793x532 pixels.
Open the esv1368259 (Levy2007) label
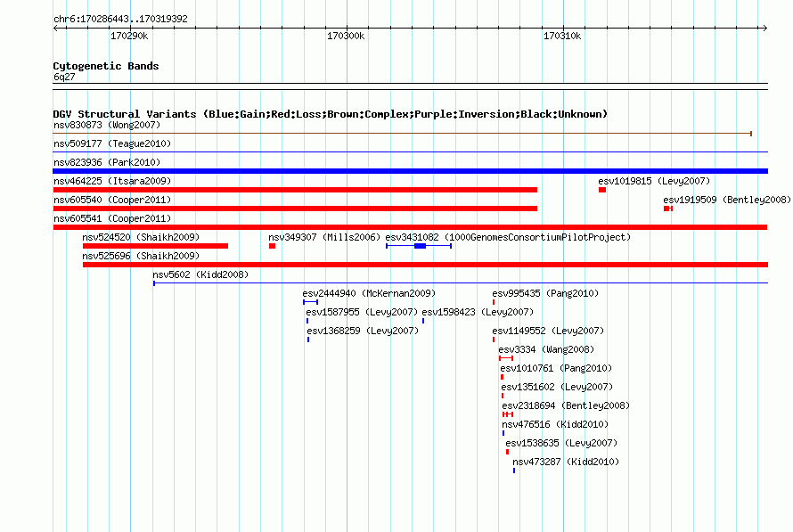(x=363, y=331)
